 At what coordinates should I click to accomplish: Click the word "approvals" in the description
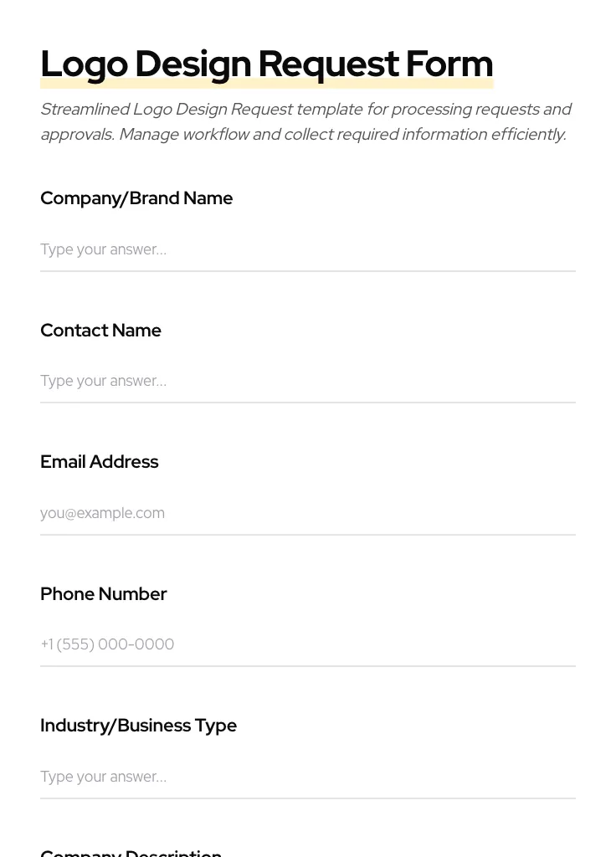(76, 135)
